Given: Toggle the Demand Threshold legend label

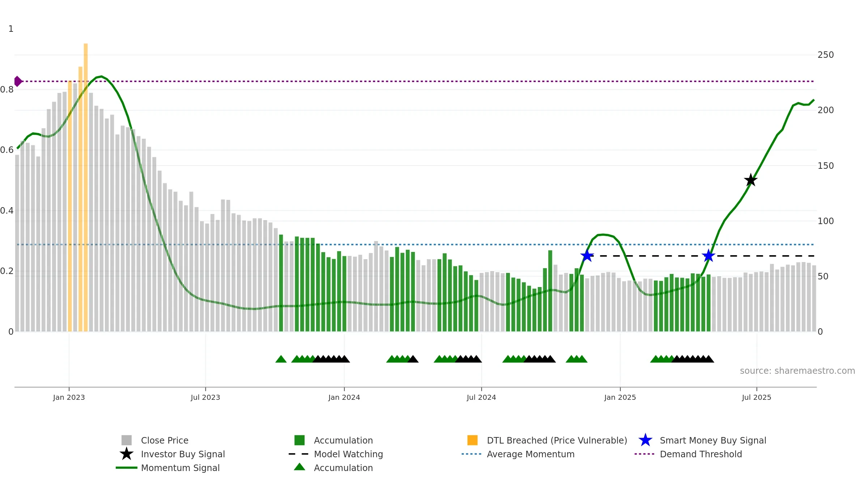Looking at the screenshot, I should pos(701,454).
